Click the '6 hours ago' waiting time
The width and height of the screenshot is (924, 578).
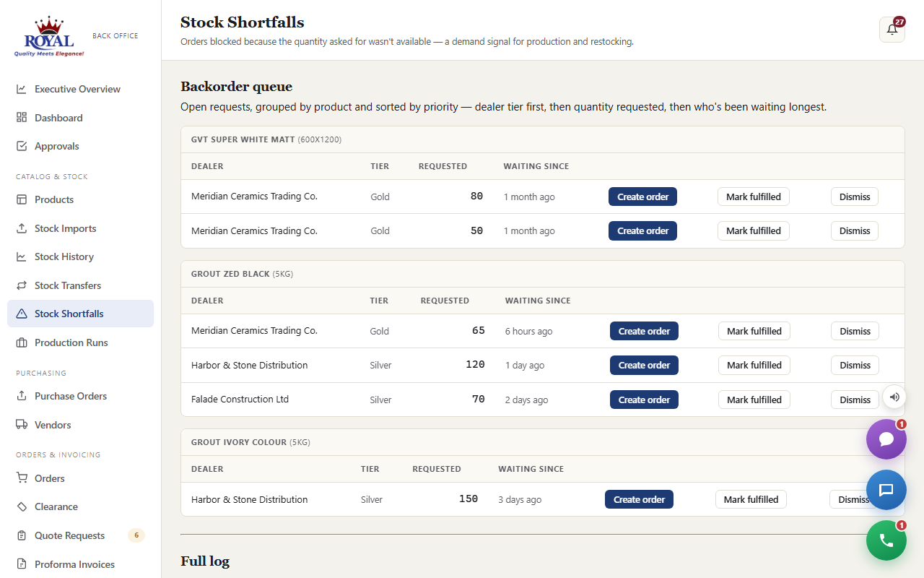528,331
